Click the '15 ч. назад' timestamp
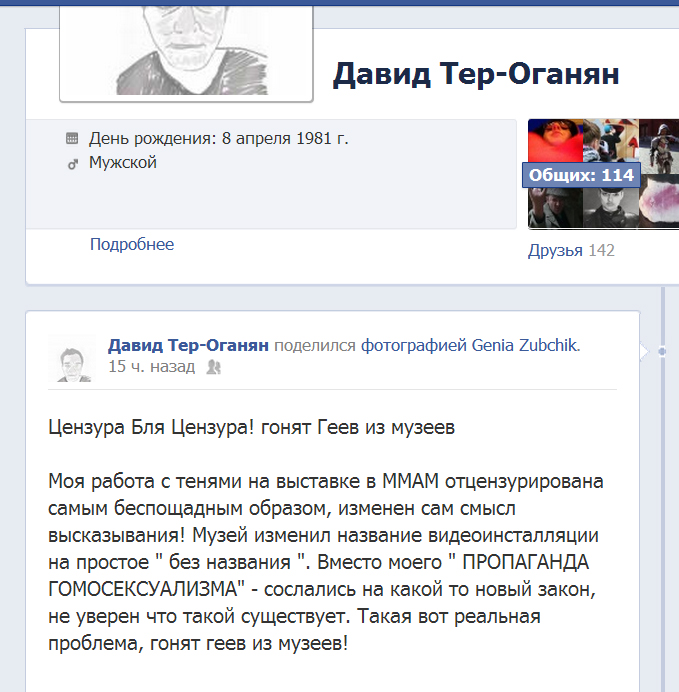This screenshot has height=692, width=679. (x=152, y=366)
